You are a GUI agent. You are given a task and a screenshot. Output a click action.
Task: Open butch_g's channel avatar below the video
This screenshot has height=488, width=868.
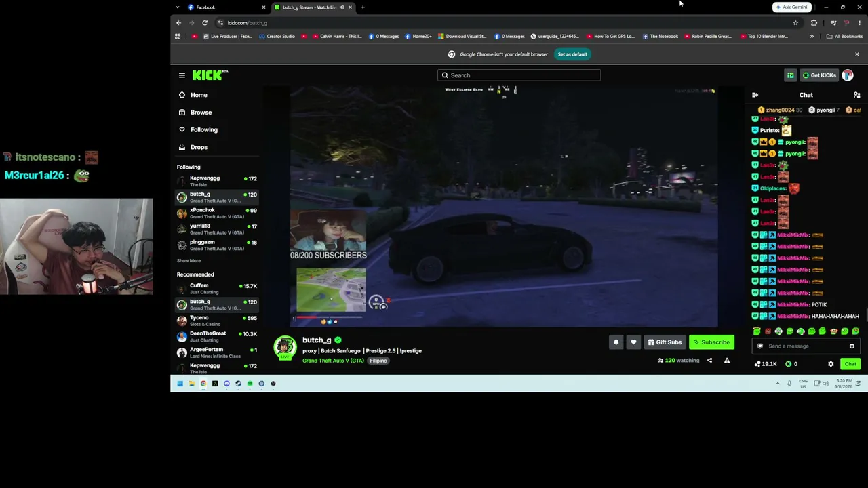(285, 348)
